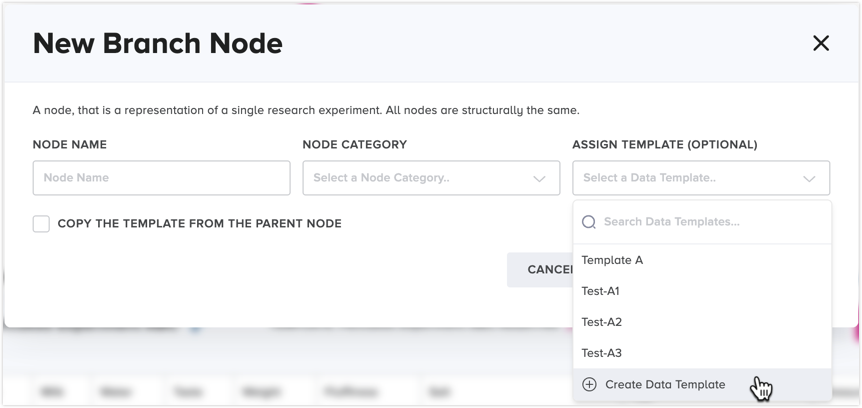Collapse the Assign Template dropdown
The width and height of the screenshot is (862, 408).
tap(701, 178)
